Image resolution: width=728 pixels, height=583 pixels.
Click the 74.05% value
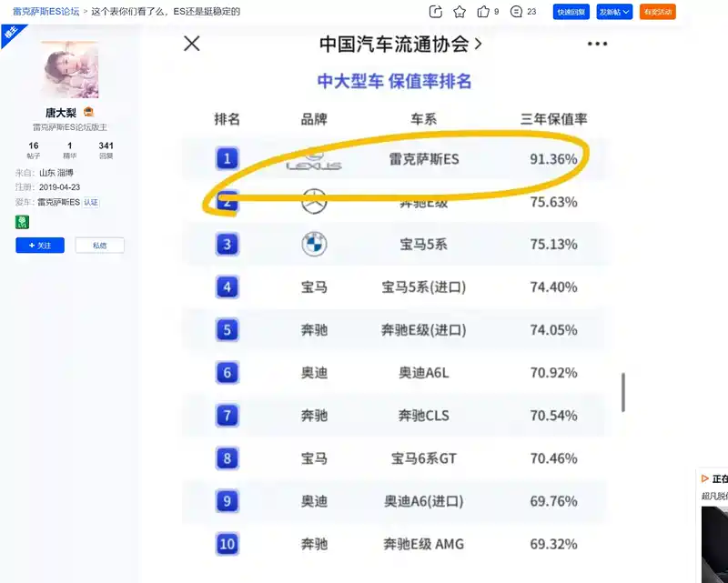click(553, 330)
